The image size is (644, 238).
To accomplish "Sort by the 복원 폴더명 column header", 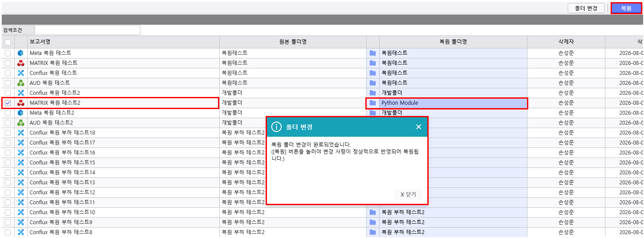I will [x=453, y=42].
